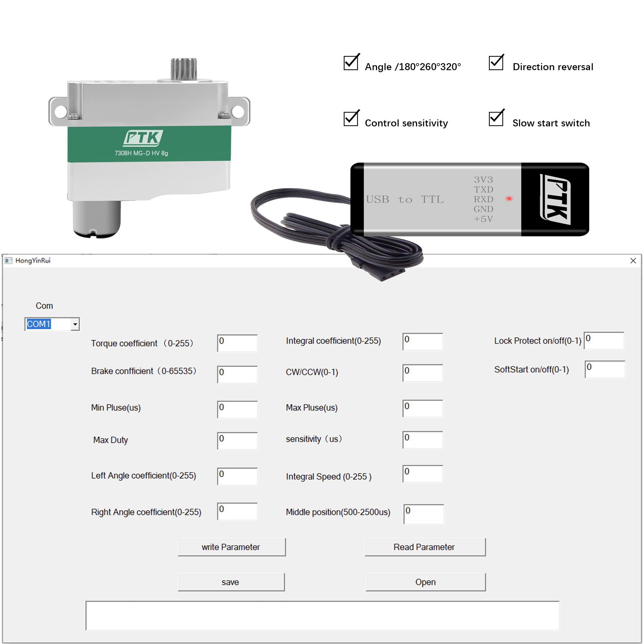Click the '3V3' pin label
Screen dimensions: 644x644
[x=483, y=180]
